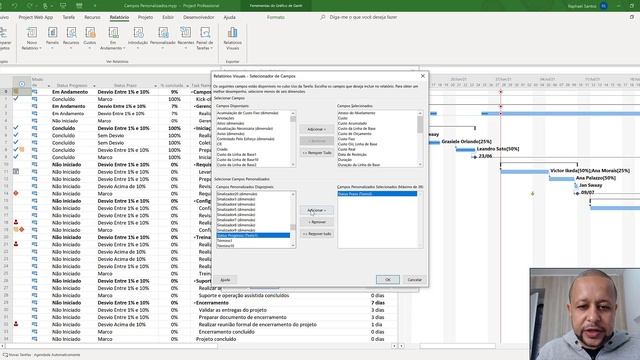Select Criado in Campos Disponíveis list

222,149
